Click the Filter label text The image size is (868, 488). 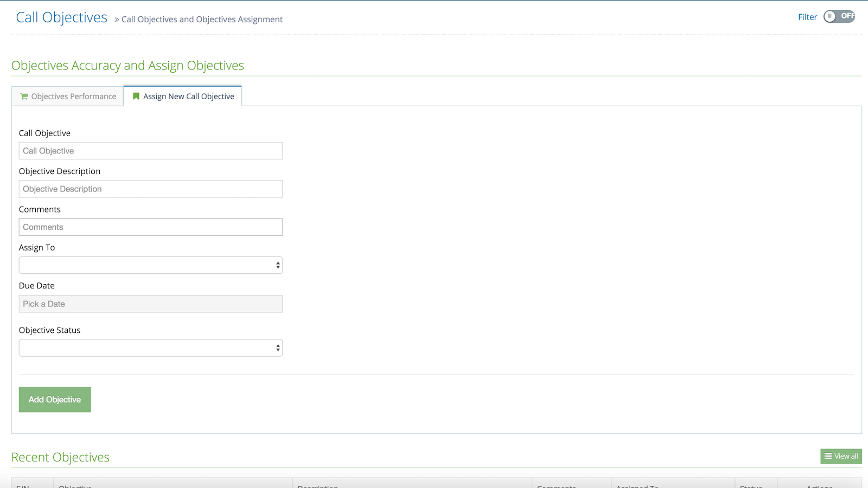(x=807, y=17)
